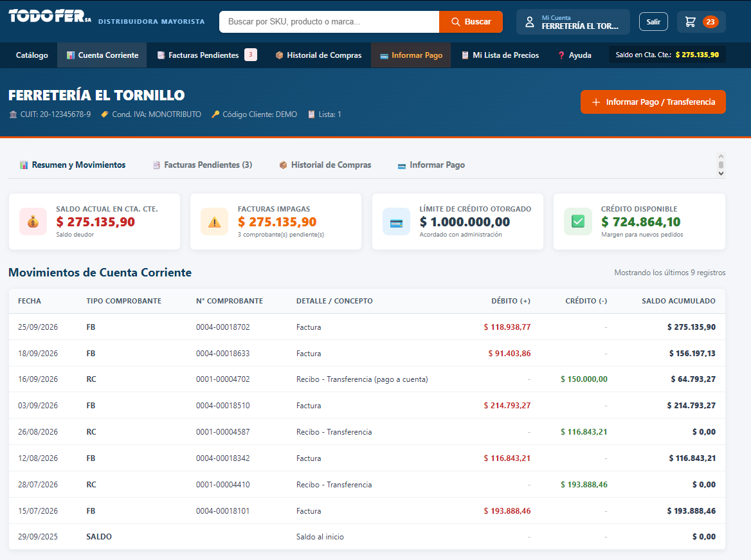Open Catálogo in the navigation bar
Viewport: 751px width, 560px height.
pos(32,55)
